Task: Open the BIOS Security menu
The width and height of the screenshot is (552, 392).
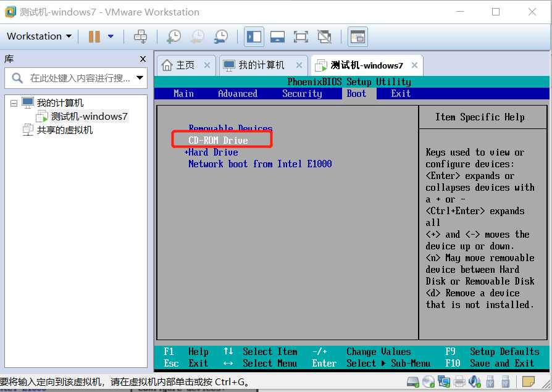Action: [x=302, y=94]
